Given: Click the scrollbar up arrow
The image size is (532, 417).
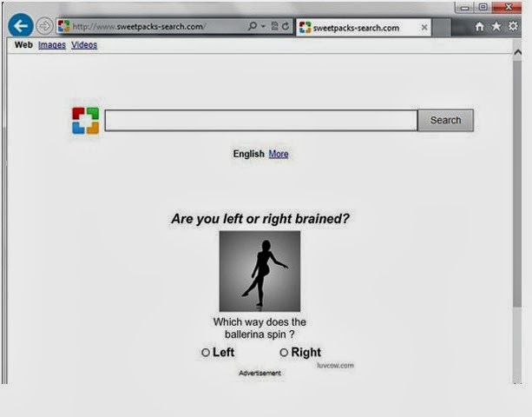Looking at the screenshot, I should 517,52.
